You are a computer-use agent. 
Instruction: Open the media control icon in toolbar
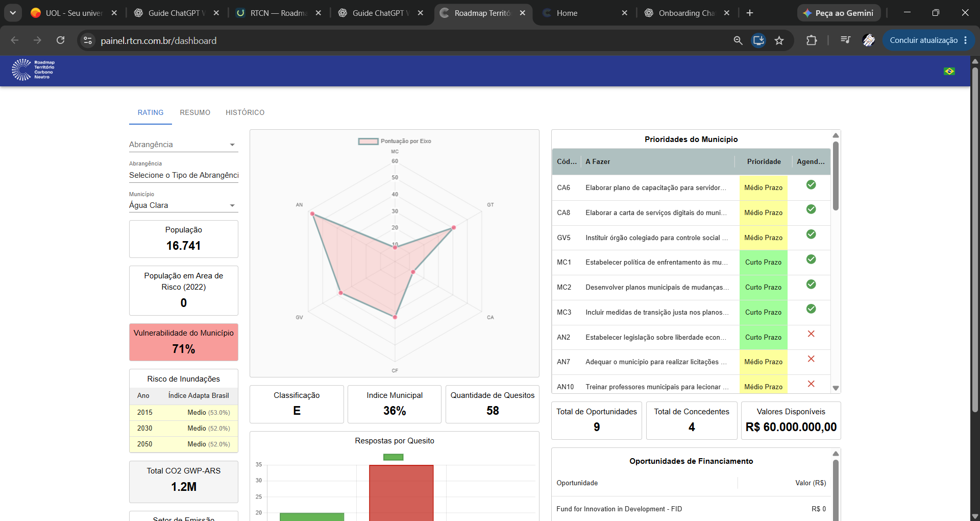coord(845,40)
